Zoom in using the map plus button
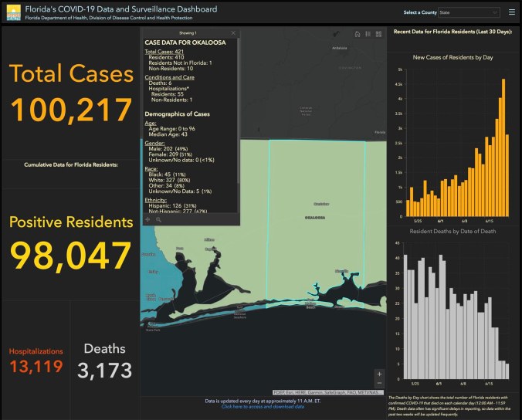Screen dimensions: 522x420 (378, 374)
